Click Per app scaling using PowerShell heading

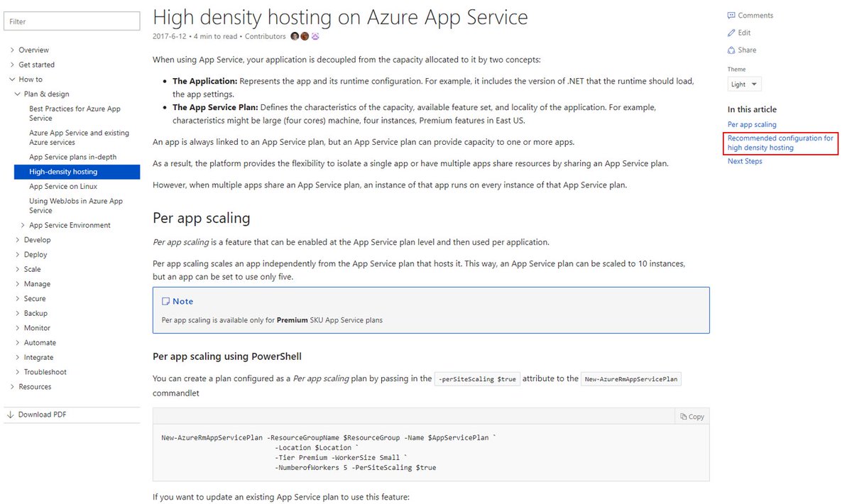227,356
